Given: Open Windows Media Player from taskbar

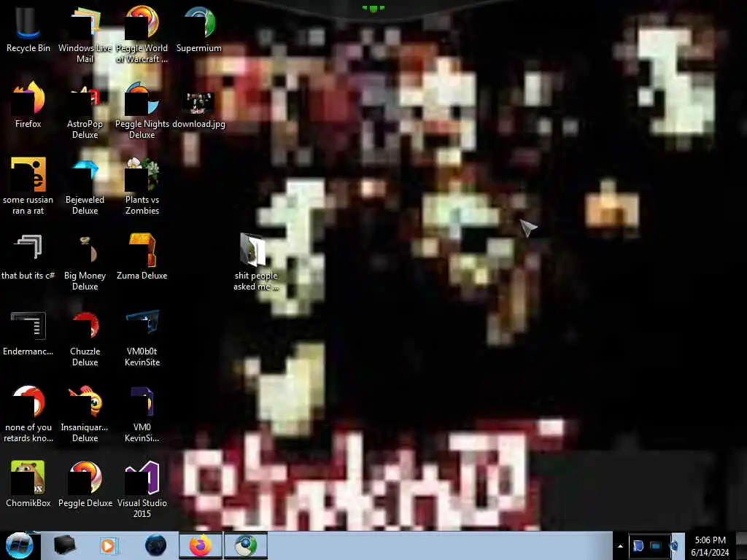Looking at the screenshot, I should point(108,545).
